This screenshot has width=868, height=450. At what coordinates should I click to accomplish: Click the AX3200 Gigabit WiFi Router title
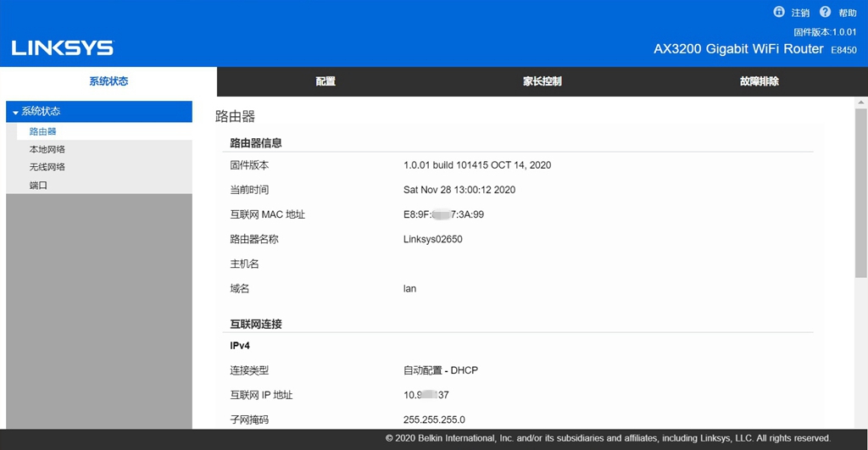click(738, 48)
